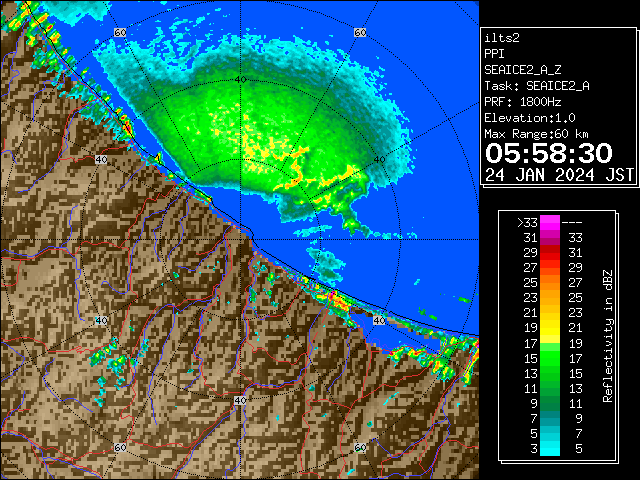640x480 pixels.
Task: Click the '40' range label over the sea, east-northeast
Action: pyautogui.click(x=379, y=160)
